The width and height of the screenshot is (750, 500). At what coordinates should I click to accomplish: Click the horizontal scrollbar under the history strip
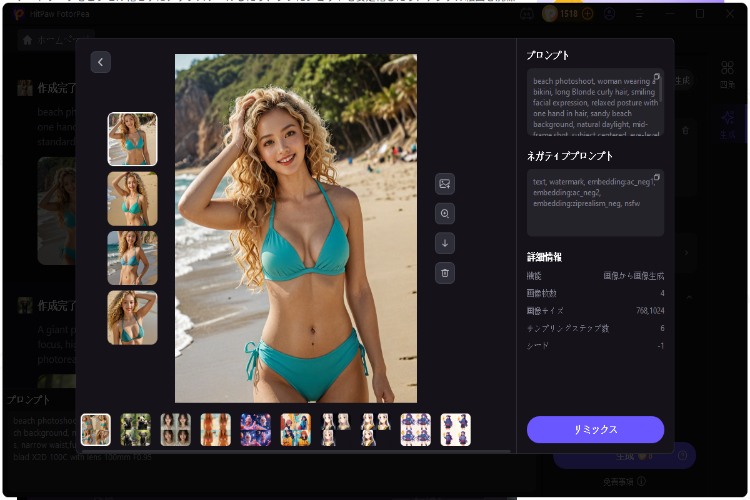[296, 451]
